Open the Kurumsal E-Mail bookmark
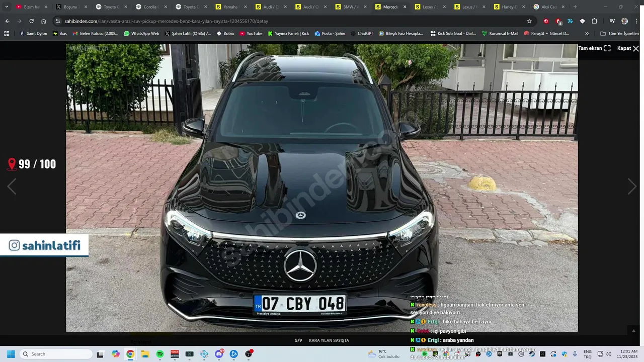 pos(500,33)
